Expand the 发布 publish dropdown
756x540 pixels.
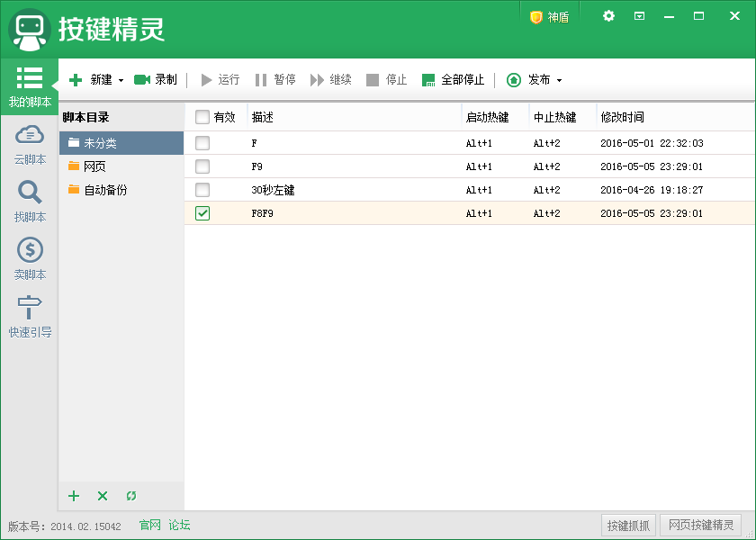(x=559, y=81)
